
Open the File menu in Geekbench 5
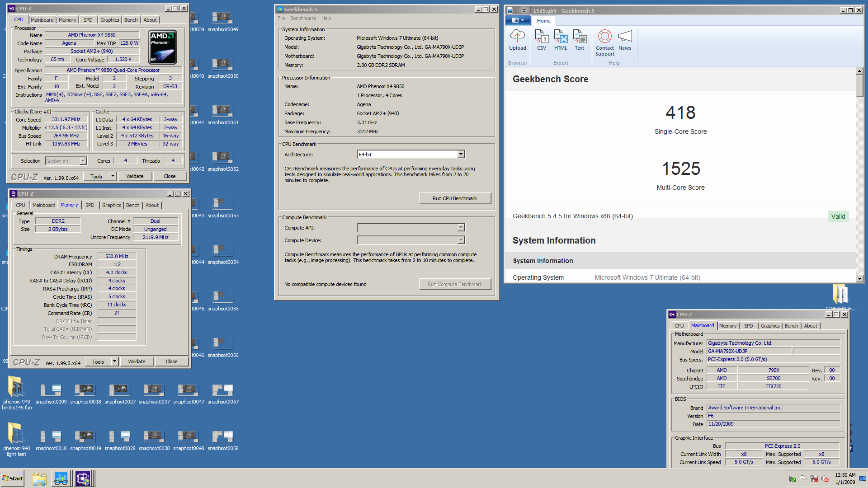click(x=281, y=18)
